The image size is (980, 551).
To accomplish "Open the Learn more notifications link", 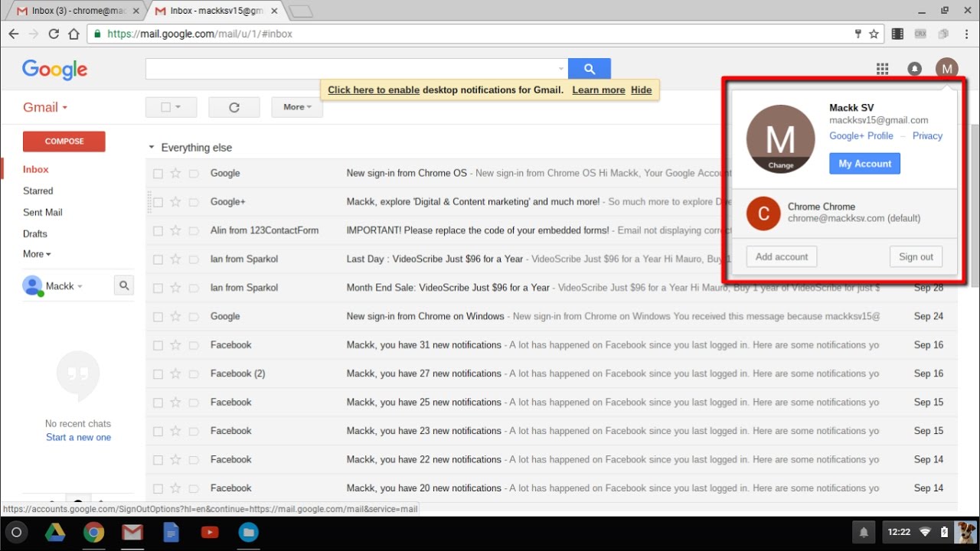I will [x=599, y=90].
